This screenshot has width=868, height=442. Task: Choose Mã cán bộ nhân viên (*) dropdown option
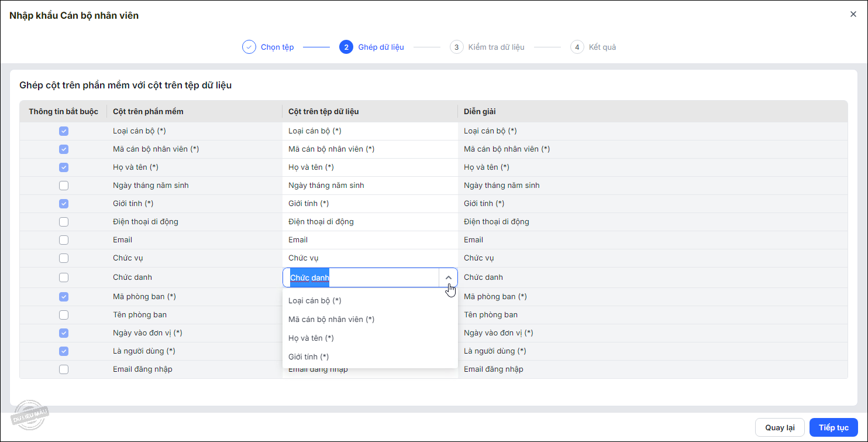[x=331, y=320]
